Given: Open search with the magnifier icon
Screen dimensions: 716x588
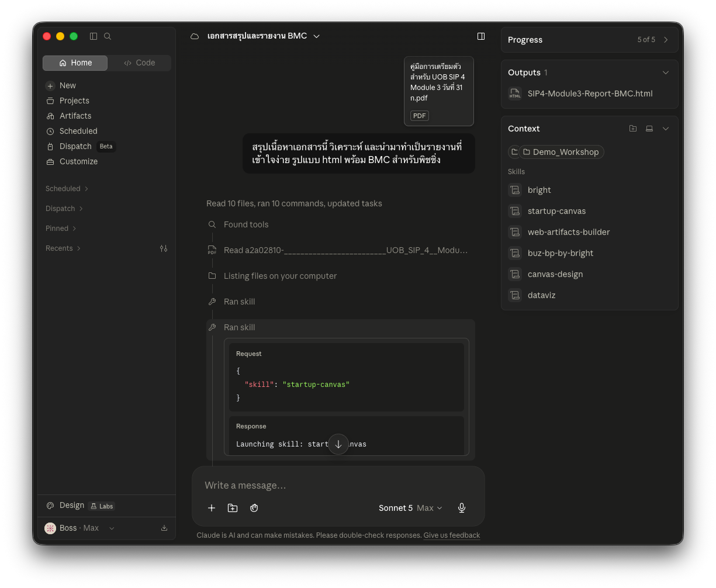Looking at the screenshot, I should 108,36.
